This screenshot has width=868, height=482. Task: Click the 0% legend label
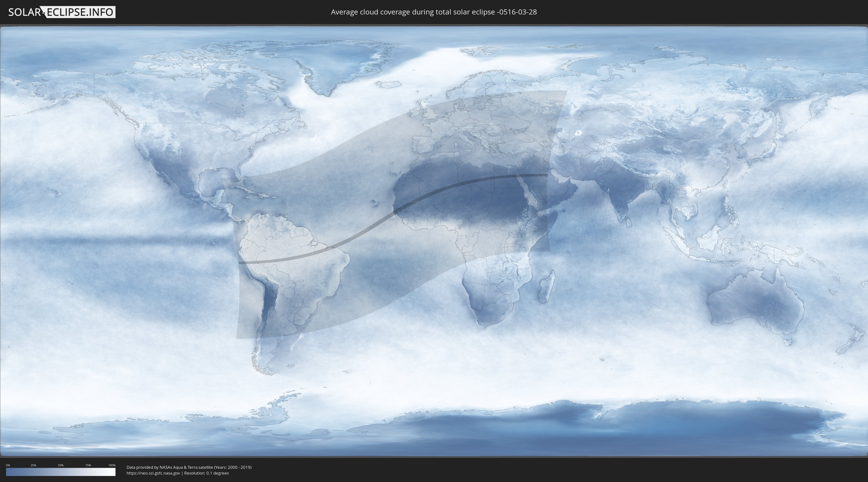pos(8,465)
